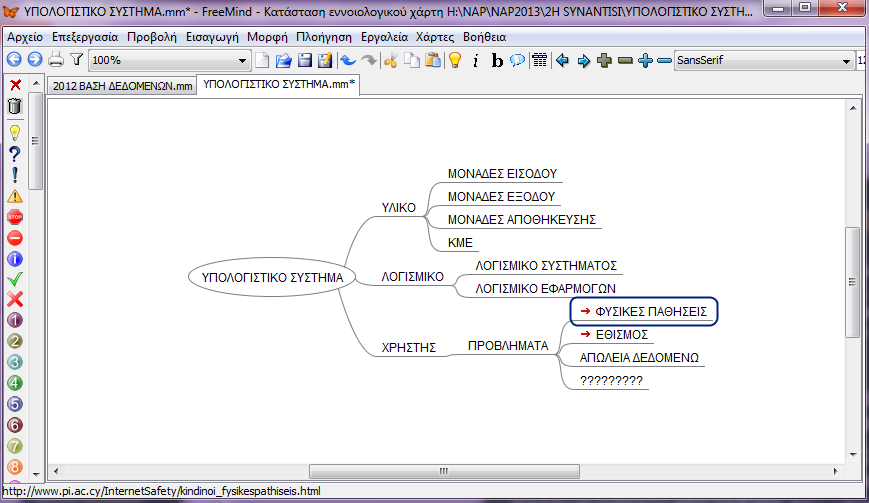Add the priority 3 number icon

click(x=15, y=362)
